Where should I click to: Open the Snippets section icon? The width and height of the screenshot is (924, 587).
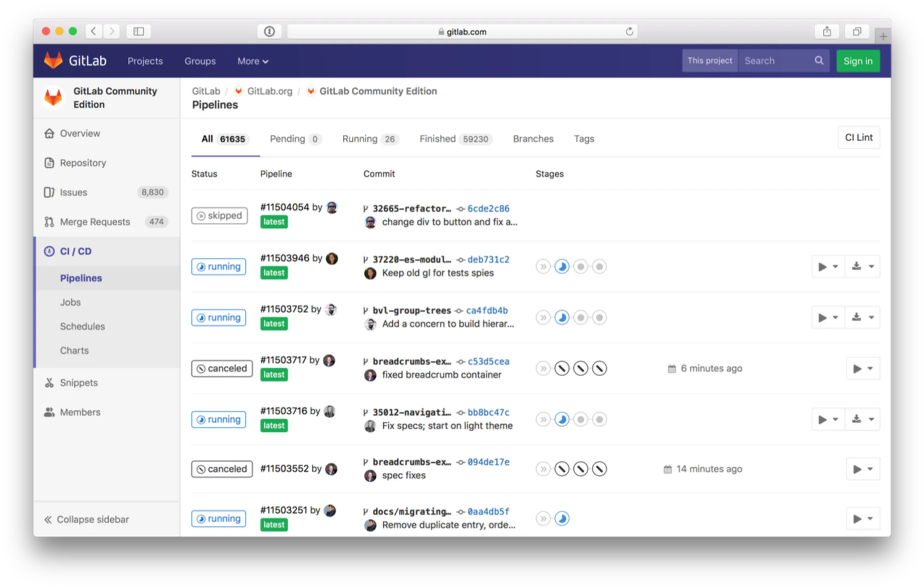point(49,383)
